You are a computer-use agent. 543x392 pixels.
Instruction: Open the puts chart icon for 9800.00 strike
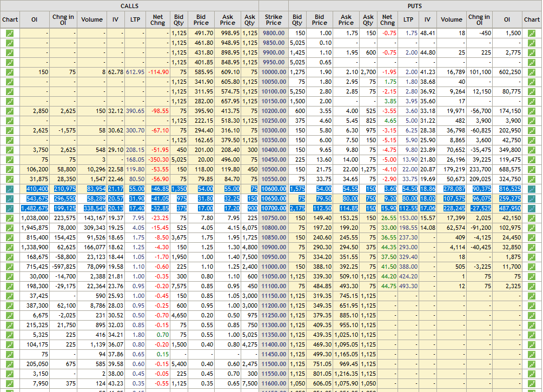[532, 33]
